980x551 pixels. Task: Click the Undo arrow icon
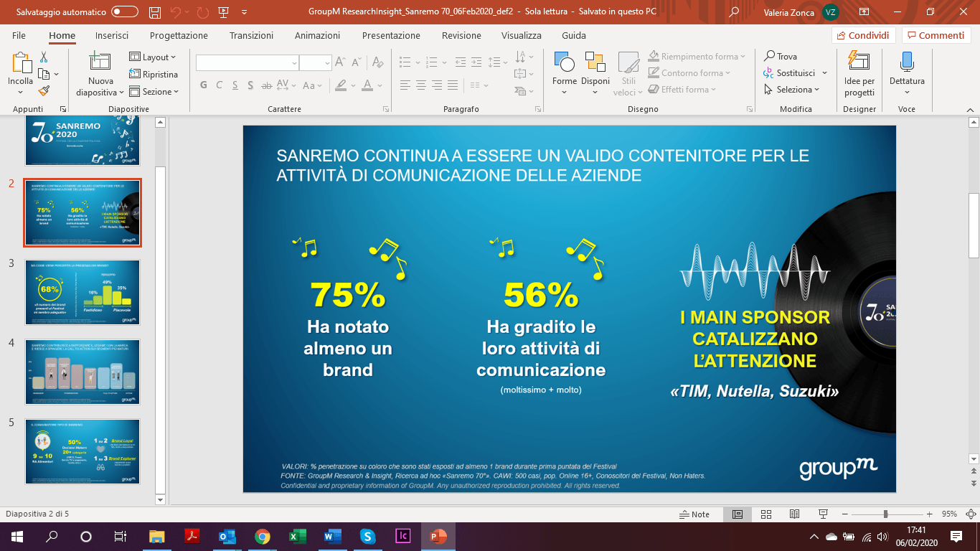pos(176,11)
